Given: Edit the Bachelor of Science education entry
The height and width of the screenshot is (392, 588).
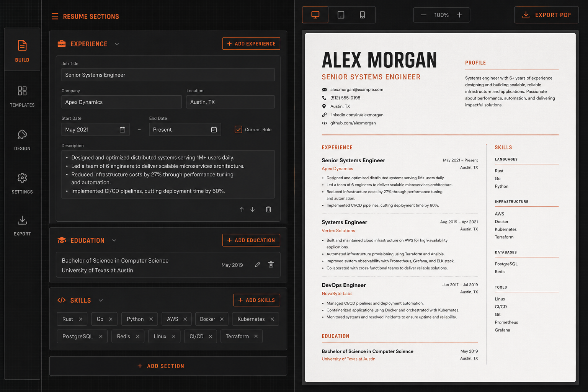Looking at the screenshot, I should (258, 265).
